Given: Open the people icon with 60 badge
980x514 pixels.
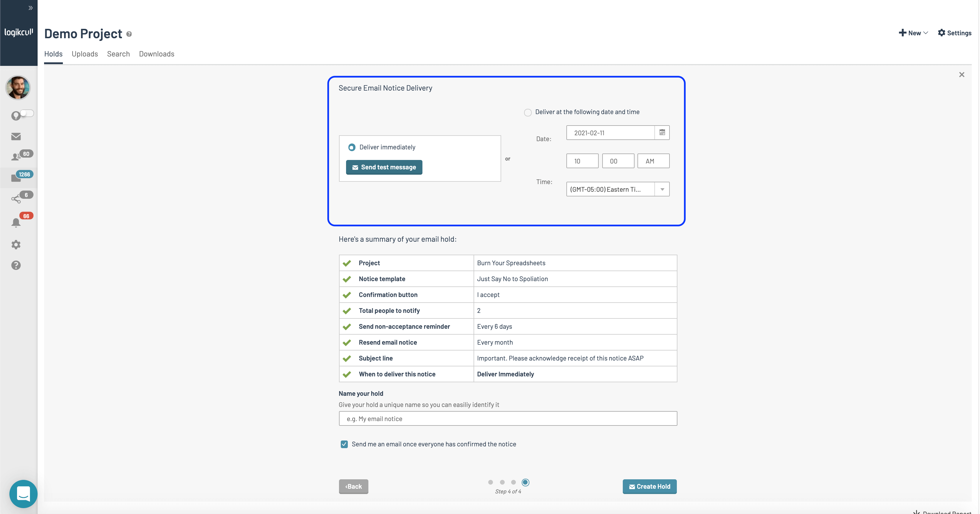Looking at the screenshot, I should [16, 156].
